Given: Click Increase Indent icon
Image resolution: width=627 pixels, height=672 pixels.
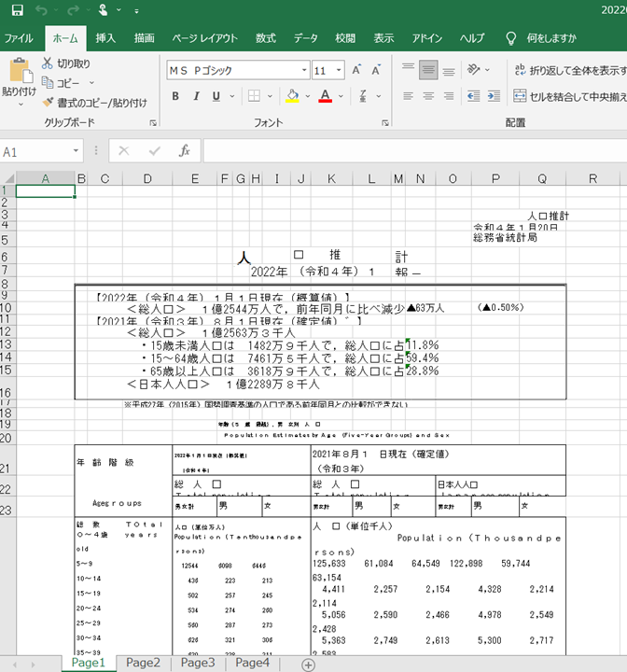Looking at the screenshot, I should click(494, 96).
